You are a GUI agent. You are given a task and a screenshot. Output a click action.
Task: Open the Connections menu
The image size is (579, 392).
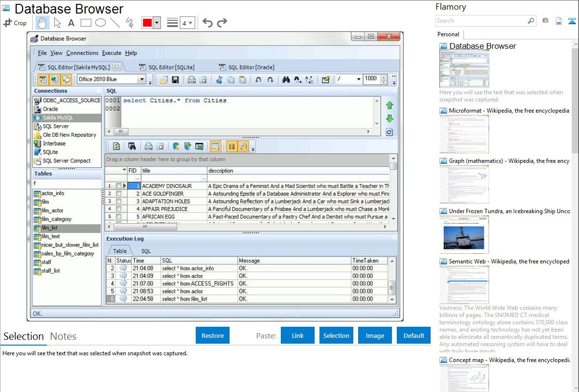pyautogui.click(x=82, y=53)
